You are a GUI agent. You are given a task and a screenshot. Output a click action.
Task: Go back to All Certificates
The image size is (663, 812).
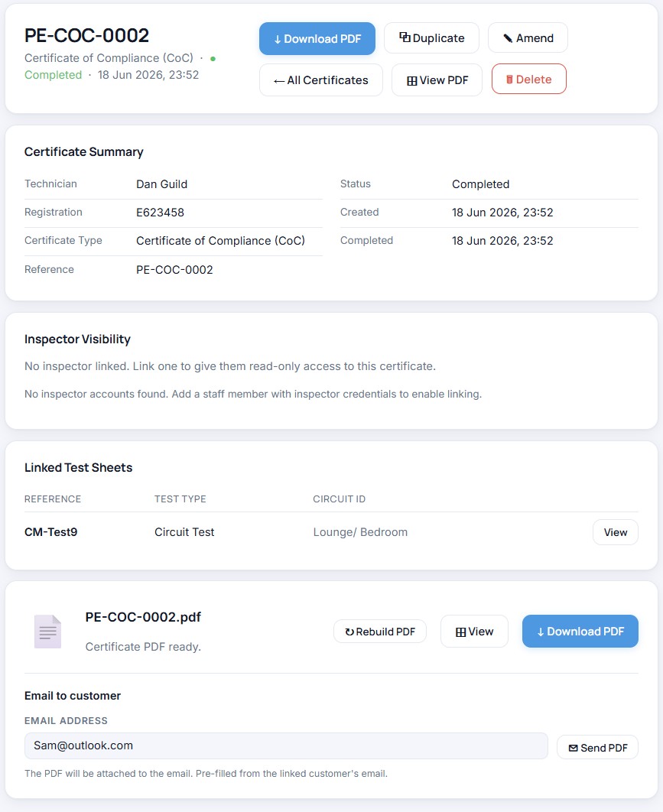point(321,80)
